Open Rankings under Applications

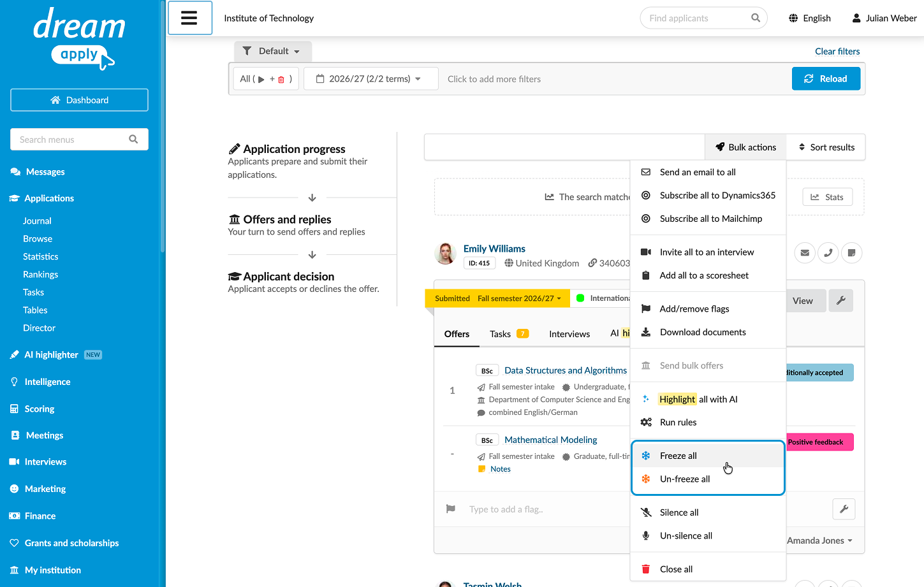point(40,274)
